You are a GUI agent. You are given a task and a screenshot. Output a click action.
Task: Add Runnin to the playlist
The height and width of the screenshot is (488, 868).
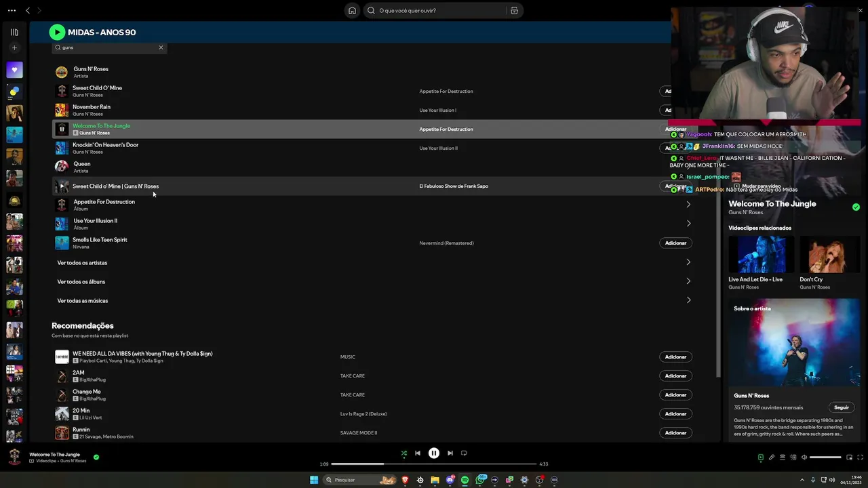(x=675, y=432)
